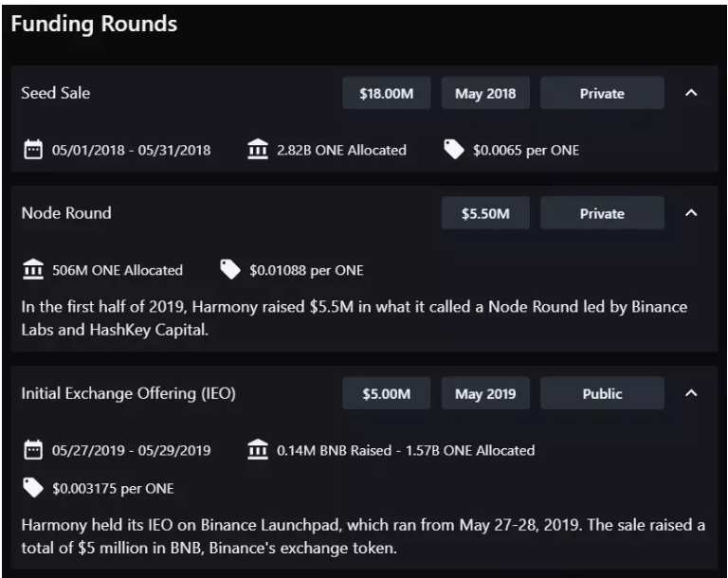
Task: Collapse the Node Round section
Action: pos(691,214)
